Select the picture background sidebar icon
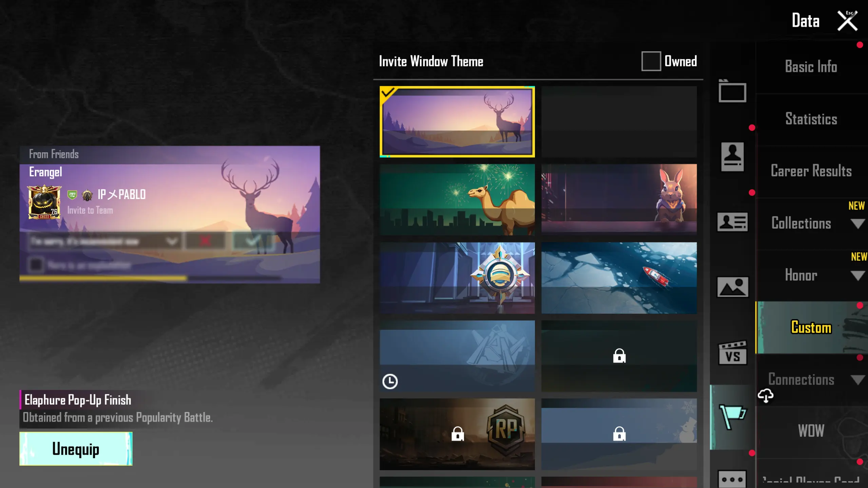868x488 pixels. coord(732,287)
